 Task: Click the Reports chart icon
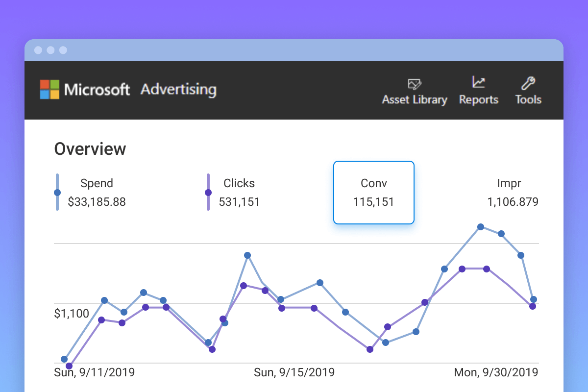point(478,82)
